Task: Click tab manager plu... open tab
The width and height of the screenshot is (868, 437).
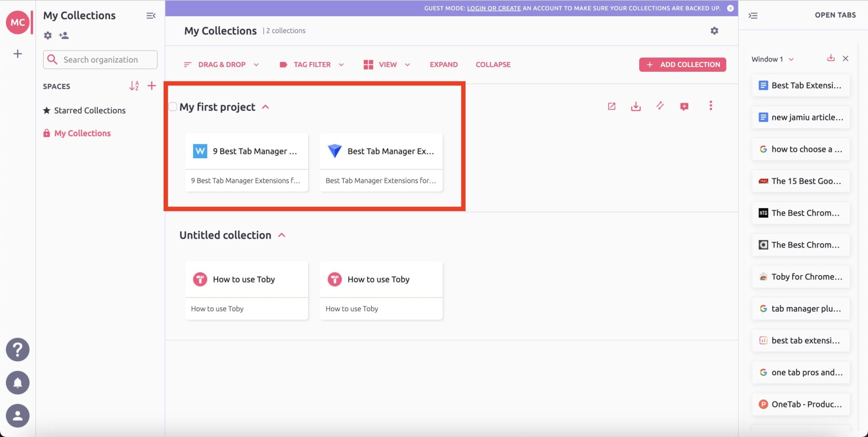Action: 801,309
